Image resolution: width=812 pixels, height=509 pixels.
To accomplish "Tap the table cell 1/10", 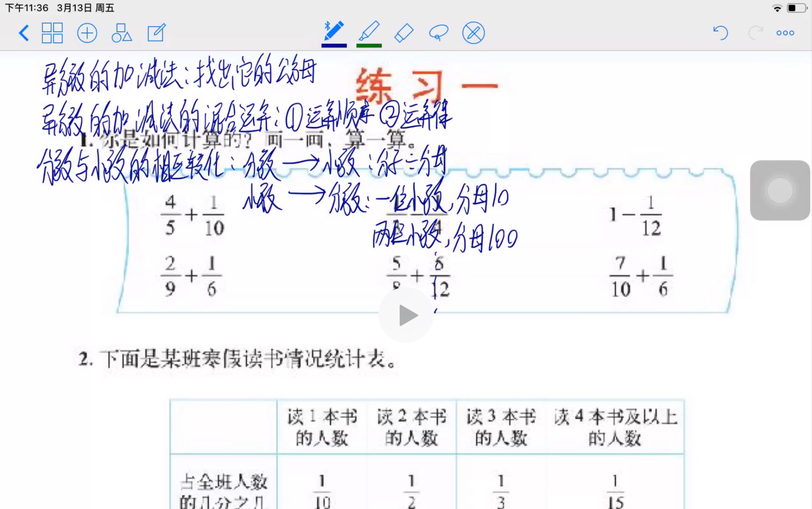I will 322,491.
